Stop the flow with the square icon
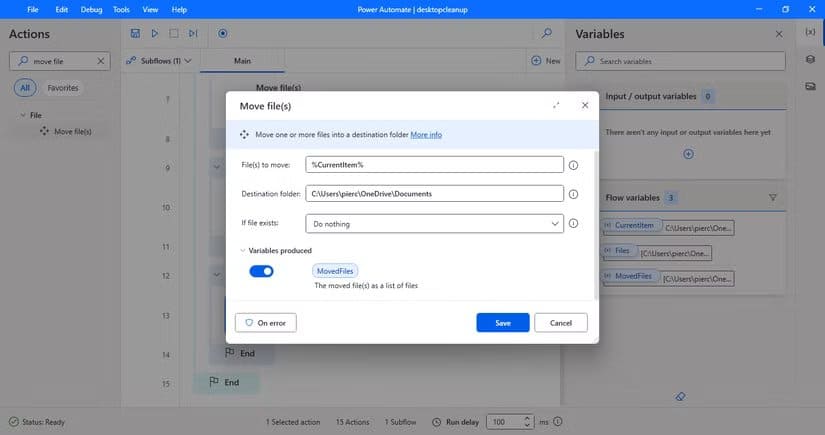The height and width of the screenshot is (435, 825). [x=174, y=33]
